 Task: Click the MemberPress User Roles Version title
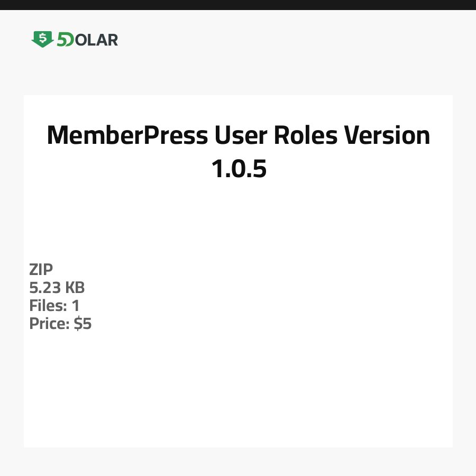pos(238,136)
